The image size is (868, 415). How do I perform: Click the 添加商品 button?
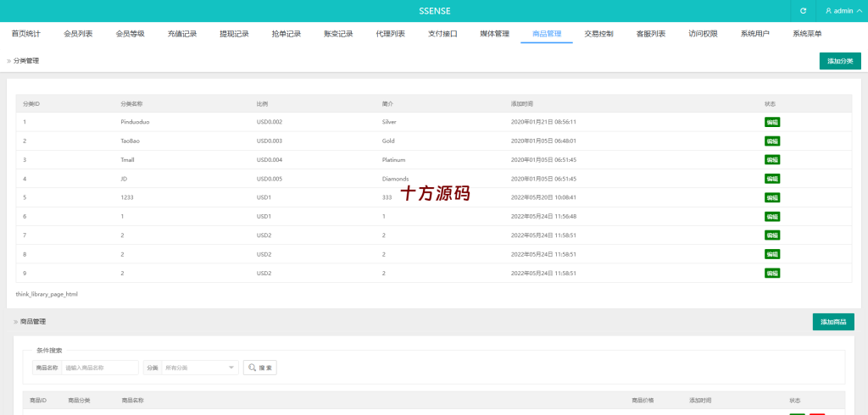pos(833,322)
